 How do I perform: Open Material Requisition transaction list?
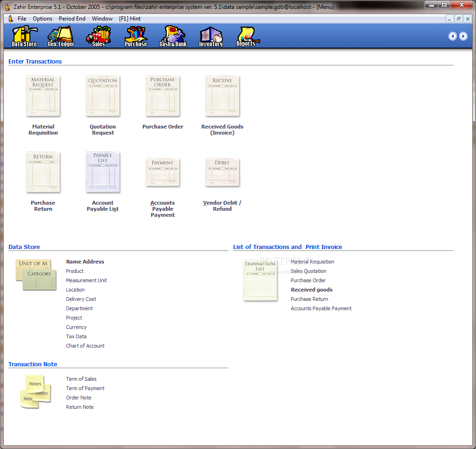point(313,262)
